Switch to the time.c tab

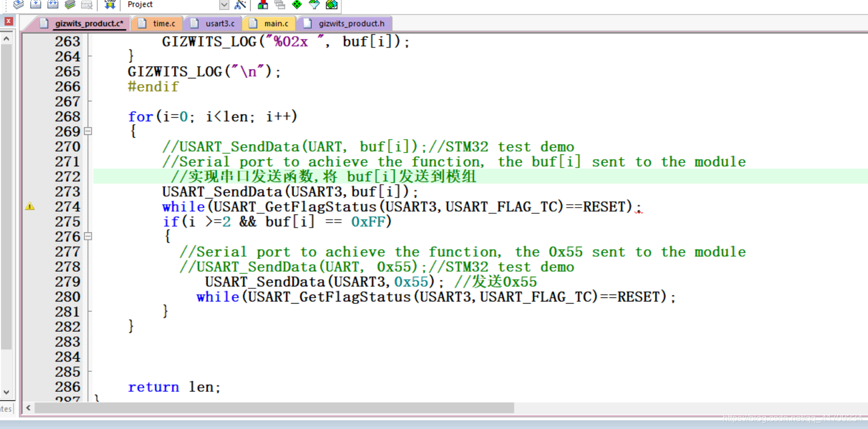point(158,23)
